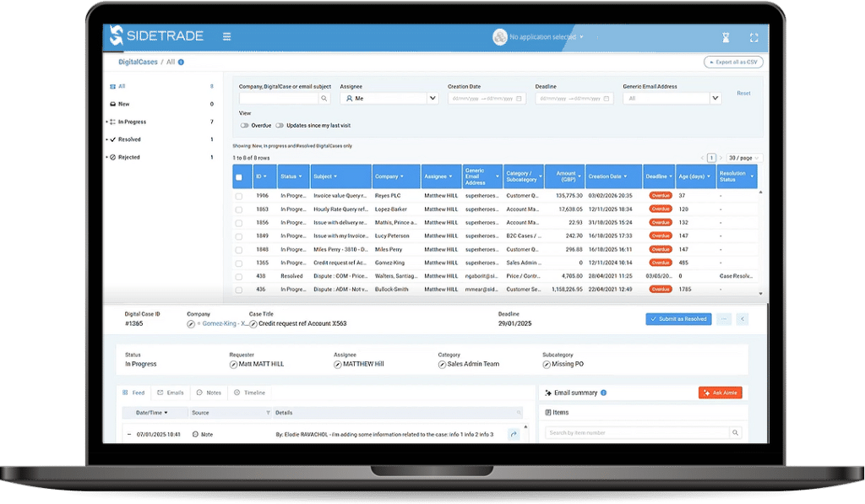Click the search magnifier in Company filter
This screenshot has height=504, width=865.
pyautogui.click(x=324, y=99)
